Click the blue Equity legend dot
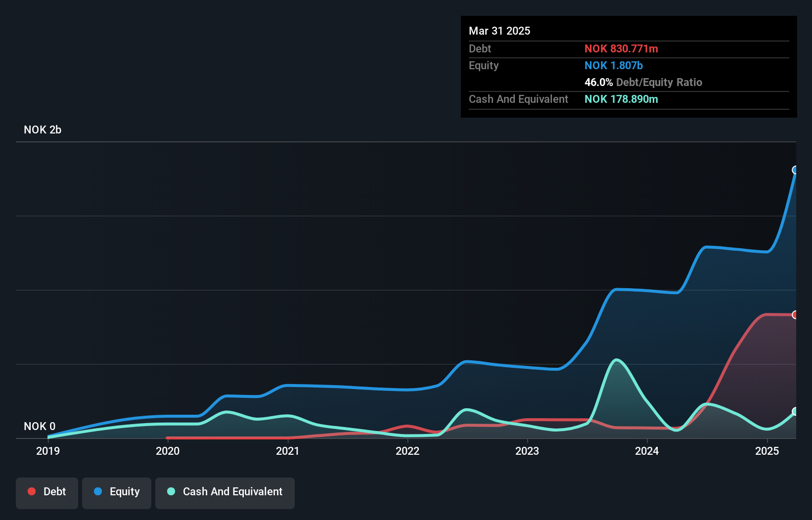The height and width of the screenshot is (520, 812). tap(98, 491)
